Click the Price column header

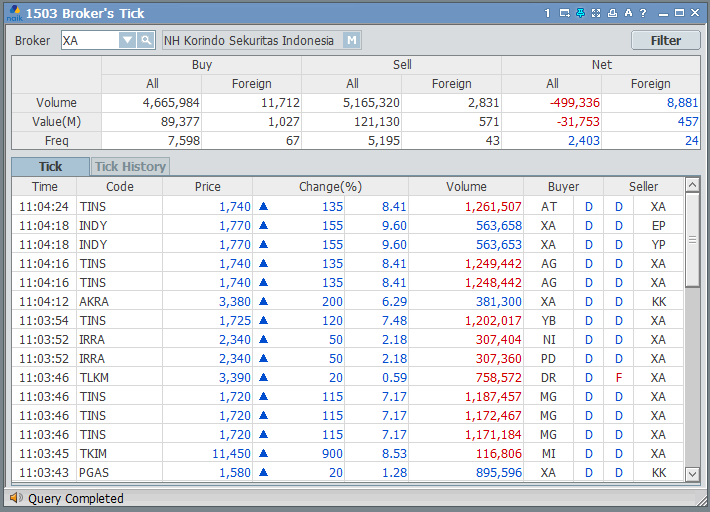(x=208, y=186)
